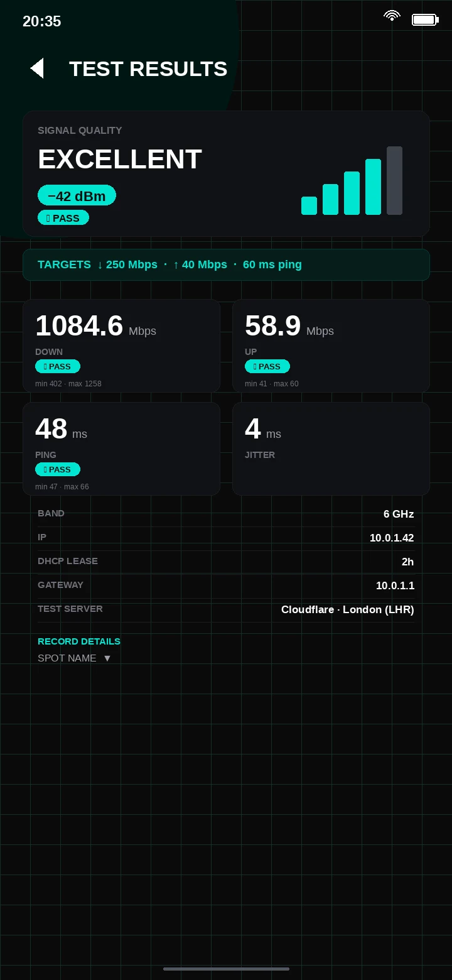Open the TARGETS summary bar
The height and width of the screenshot is (980, 452).
tap(226, 264)
